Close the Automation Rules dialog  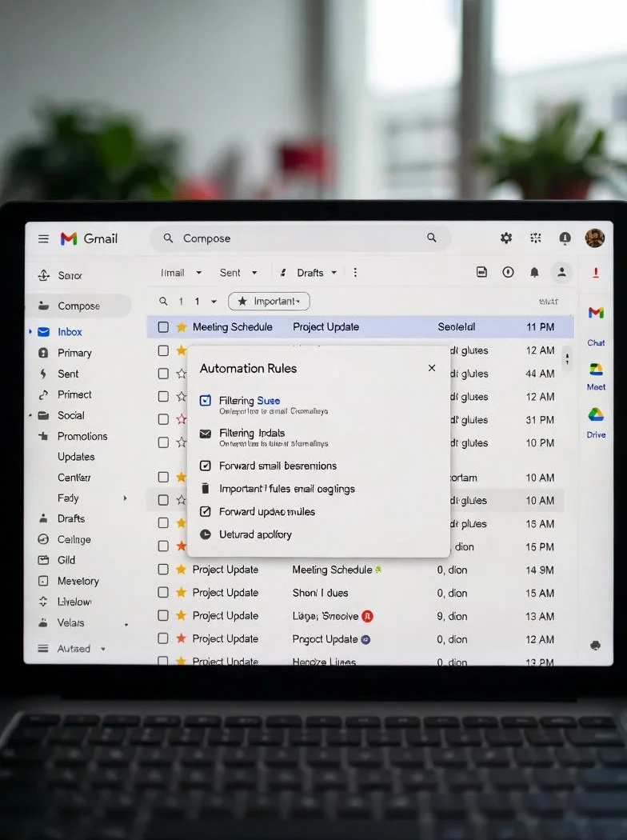[x=432, y=368]
